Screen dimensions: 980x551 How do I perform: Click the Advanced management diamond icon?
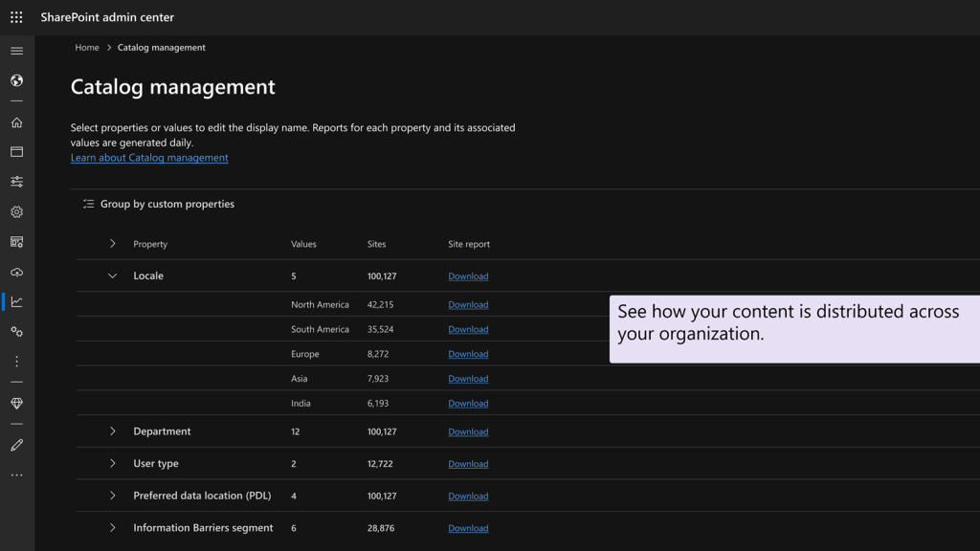coord(16,403)
